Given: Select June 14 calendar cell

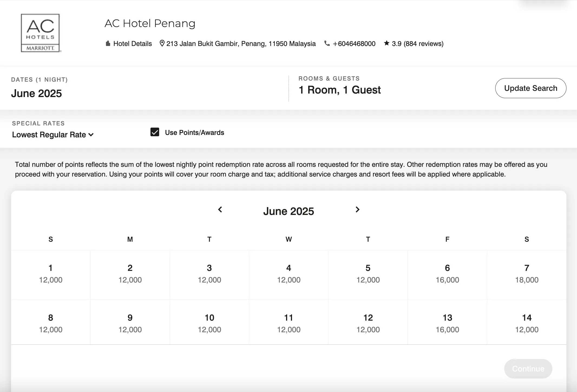Looking at the screenshot, I should pyautogui.click(x=527, y=323).
